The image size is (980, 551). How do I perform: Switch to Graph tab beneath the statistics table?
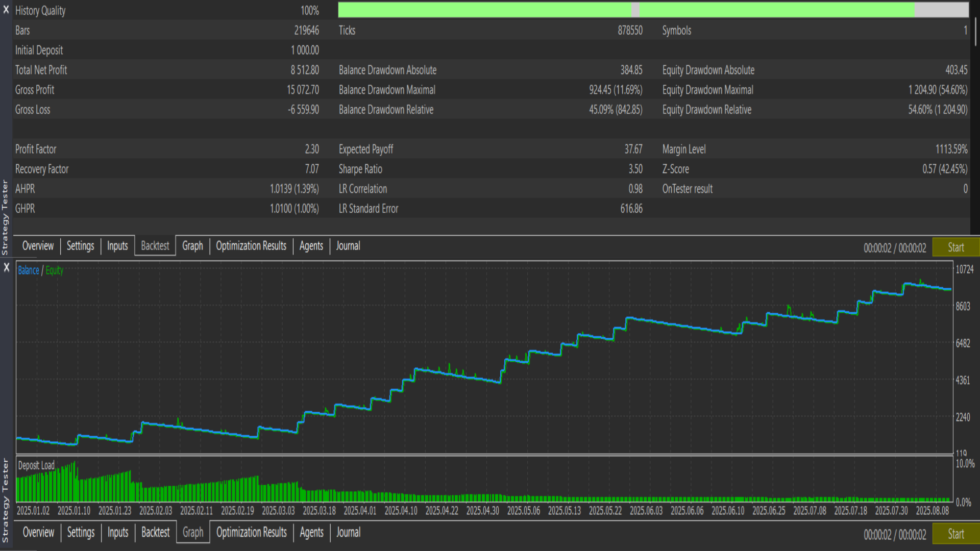[x=192, y=246]
